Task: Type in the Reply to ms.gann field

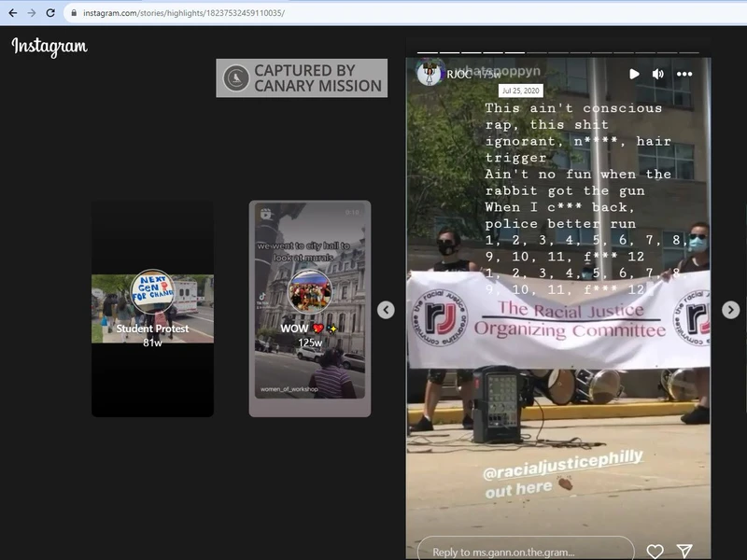Action: [x=523, y=551]
